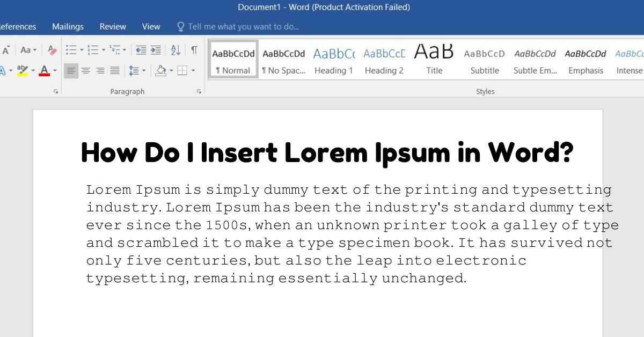Decrease the paragraph indent
Image resolution: width=644 pixels, height=337 pixels.
141,50
